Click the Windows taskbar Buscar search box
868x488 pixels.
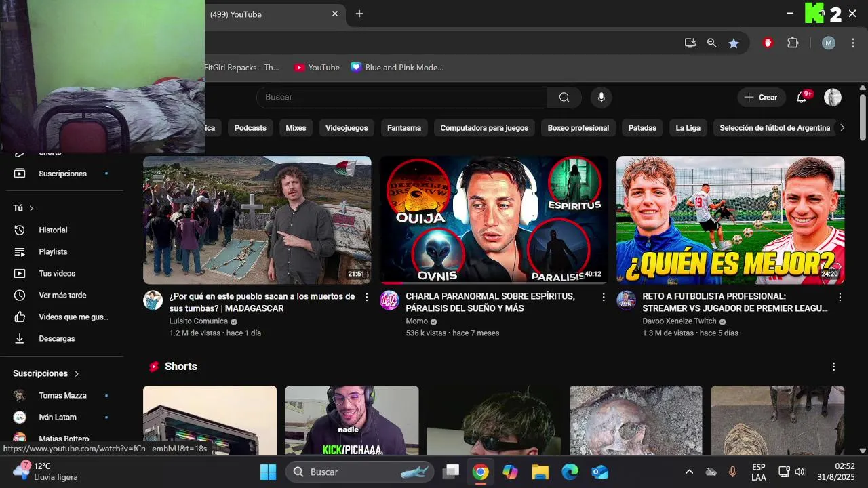(x=360, y=472)
